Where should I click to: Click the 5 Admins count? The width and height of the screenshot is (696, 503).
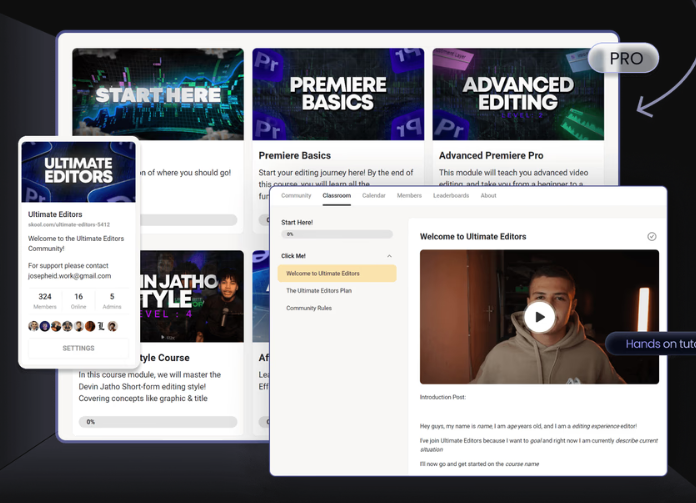(112, 301)
